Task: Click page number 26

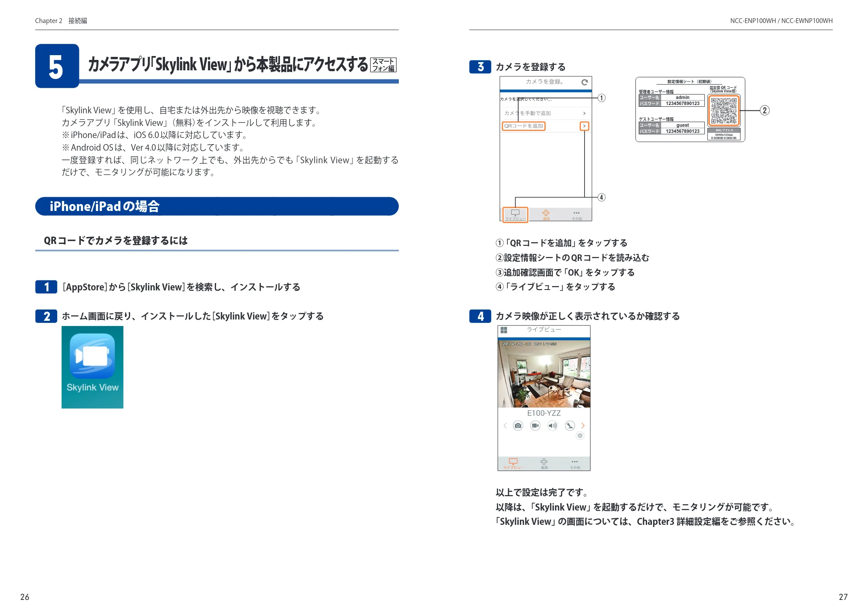Action: [25, 597]
